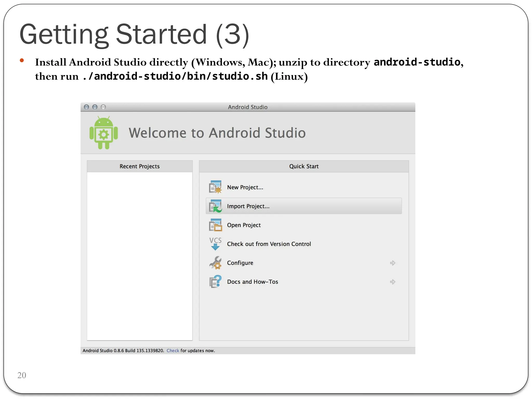The image size is (532, 399).
Task: Choose the Import Project... label
Action: coord(248,206)
